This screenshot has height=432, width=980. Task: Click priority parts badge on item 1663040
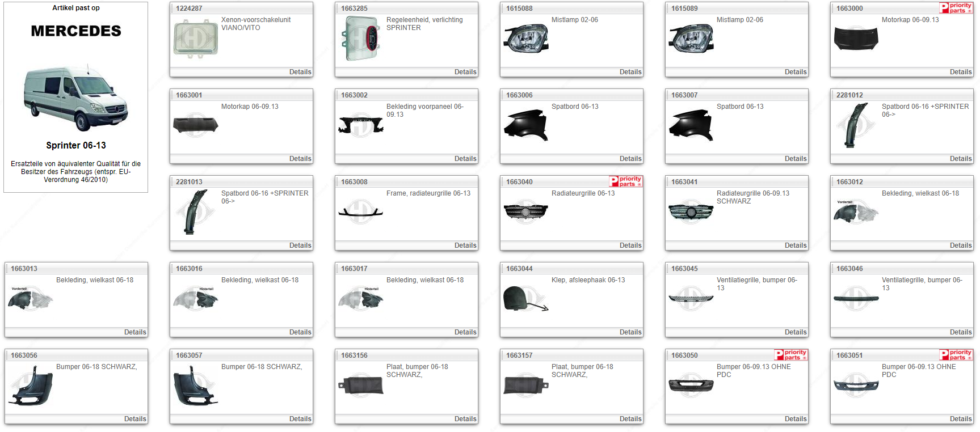[x=626, y=181]
